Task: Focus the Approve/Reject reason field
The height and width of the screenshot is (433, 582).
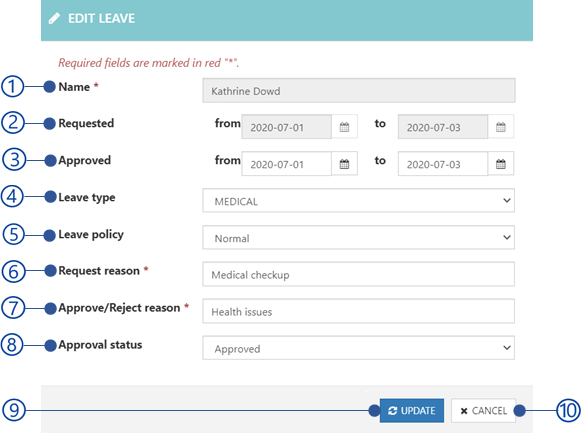Action: tap(359, 311)
